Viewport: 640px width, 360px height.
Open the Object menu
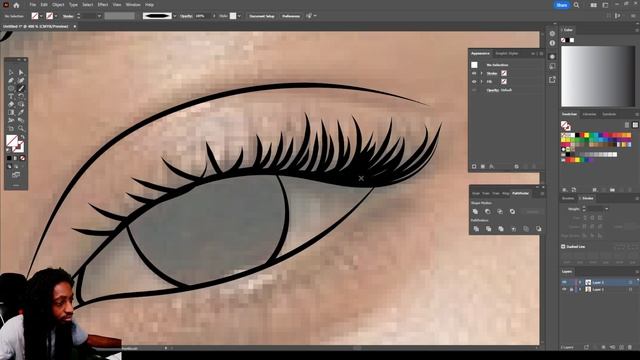tap(58, 5)
